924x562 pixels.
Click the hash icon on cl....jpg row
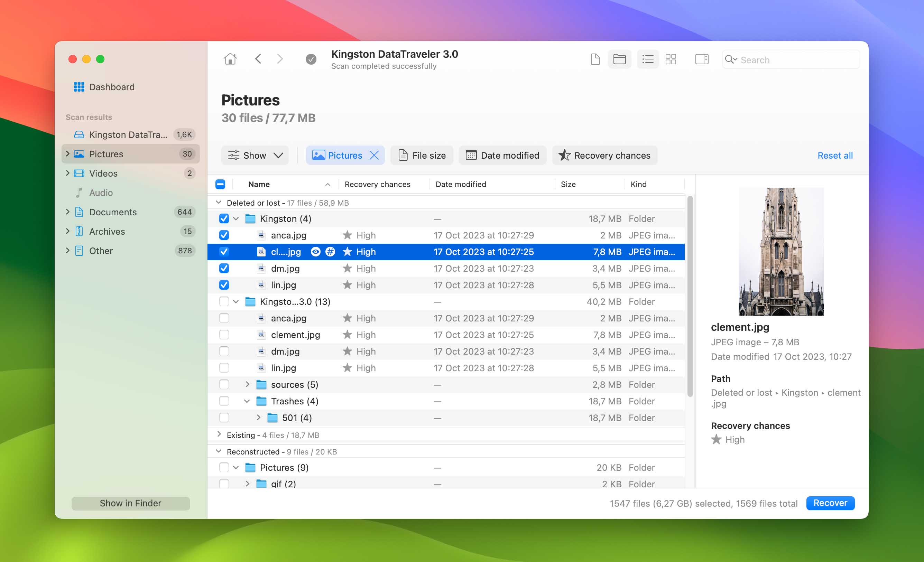click(x=330, y=252)
